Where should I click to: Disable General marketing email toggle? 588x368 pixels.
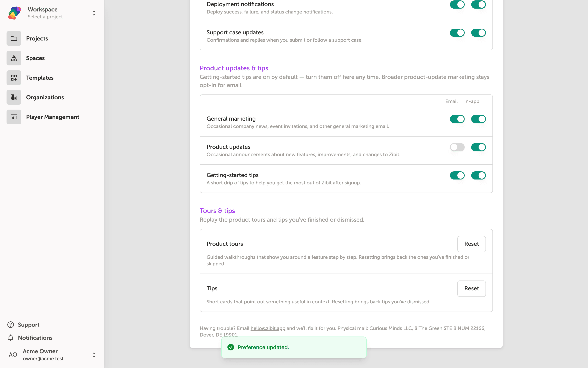(457, 119)
